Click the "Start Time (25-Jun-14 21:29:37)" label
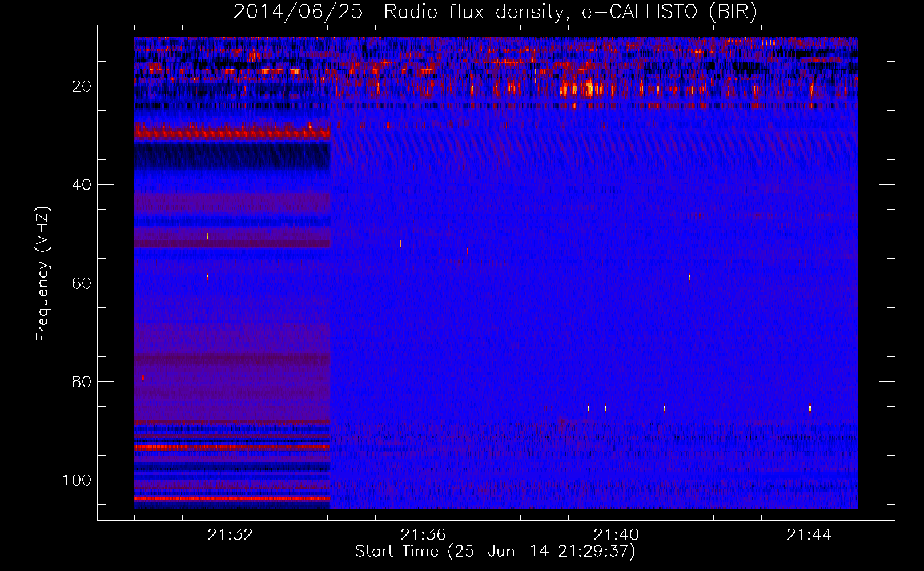The image size is (924, 571). pos(495,552)
